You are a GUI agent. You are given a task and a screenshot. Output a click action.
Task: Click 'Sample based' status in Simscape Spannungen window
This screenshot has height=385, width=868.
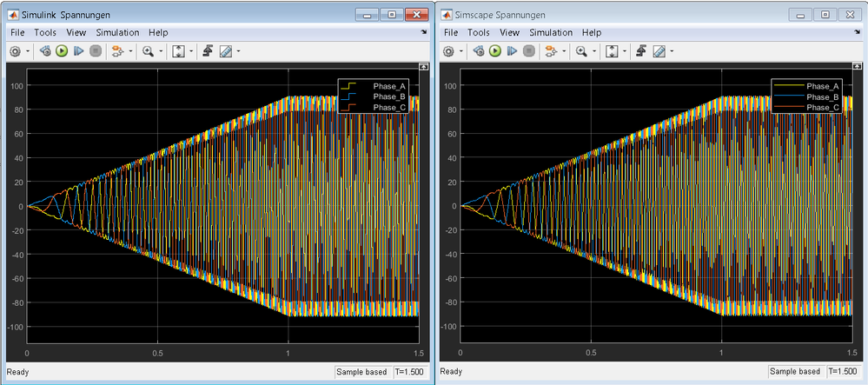(796, 372)
